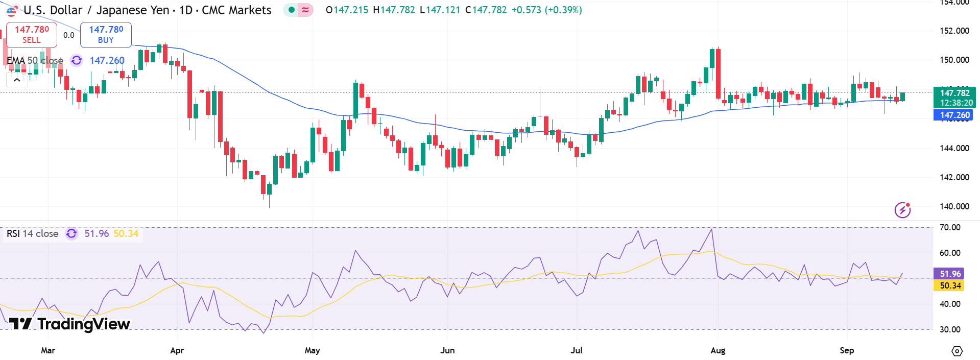Click the EMA 50 reload indicator icon

76,60
